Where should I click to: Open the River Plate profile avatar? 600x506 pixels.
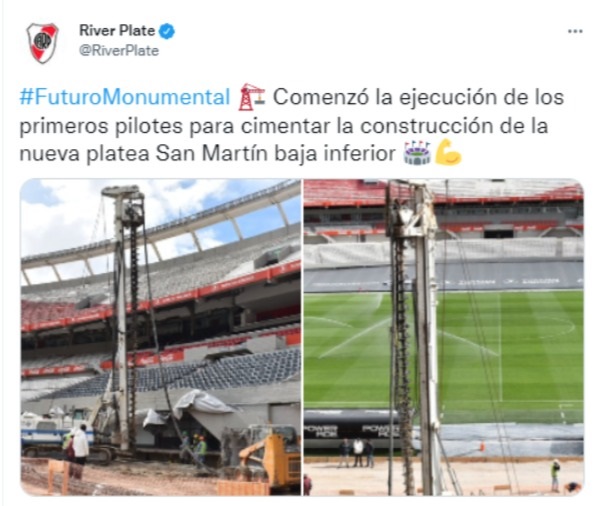coord(42,43)
